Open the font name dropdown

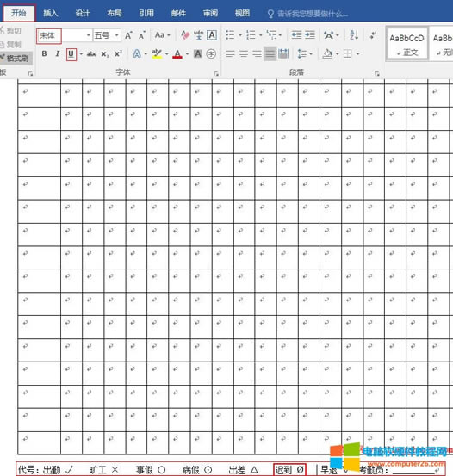[88, 35]
